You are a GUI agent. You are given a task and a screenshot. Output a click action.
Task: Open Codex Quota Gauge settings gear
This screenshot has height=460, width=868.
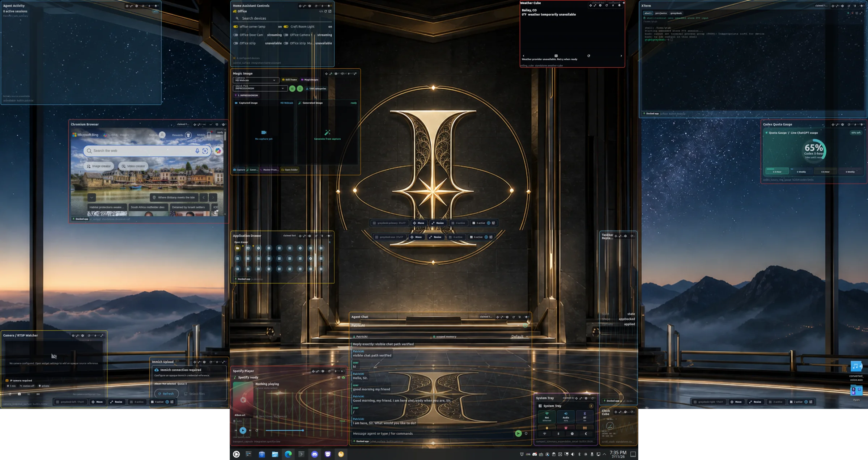[x=843, y=125]
